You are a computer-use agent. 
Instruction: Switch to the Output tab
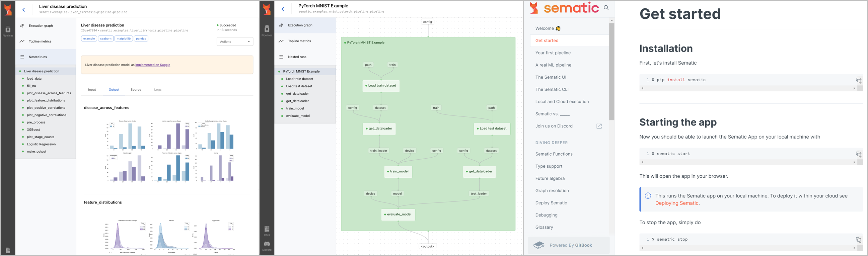114,90
